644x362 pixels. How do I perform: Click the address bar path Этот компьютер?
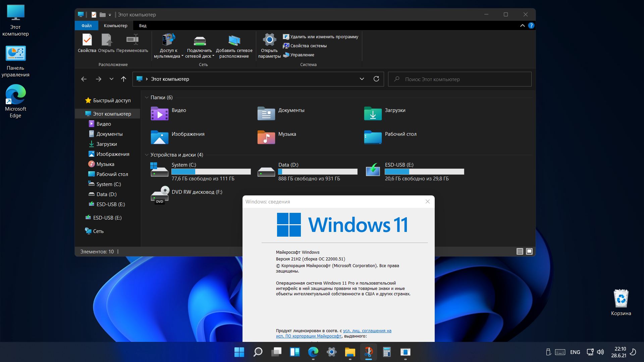pyautogui.click(x=170, y=79)
